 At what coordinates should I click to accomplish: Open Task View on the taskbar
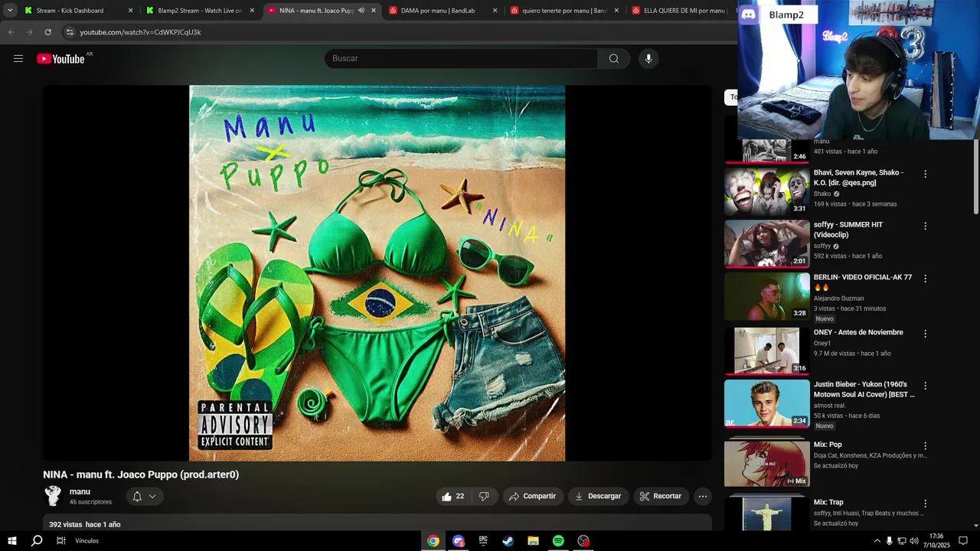tap(61, 541)
